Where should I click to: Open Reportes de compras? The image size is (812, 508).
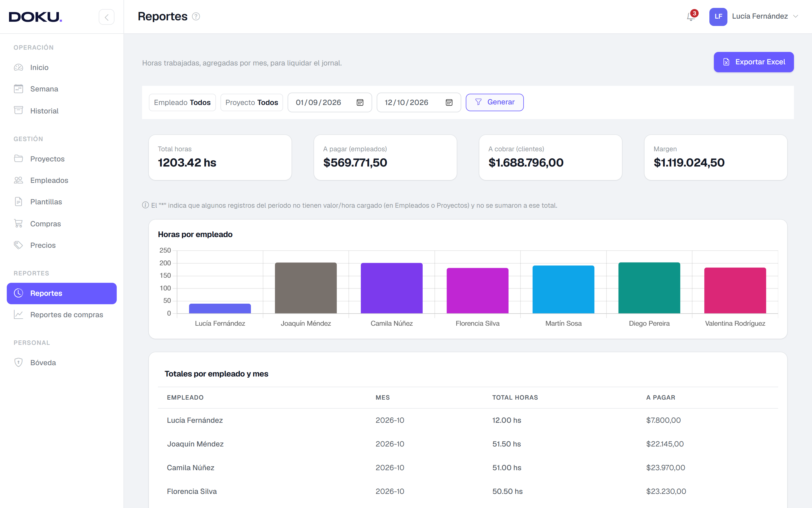(x=62, y=315)
